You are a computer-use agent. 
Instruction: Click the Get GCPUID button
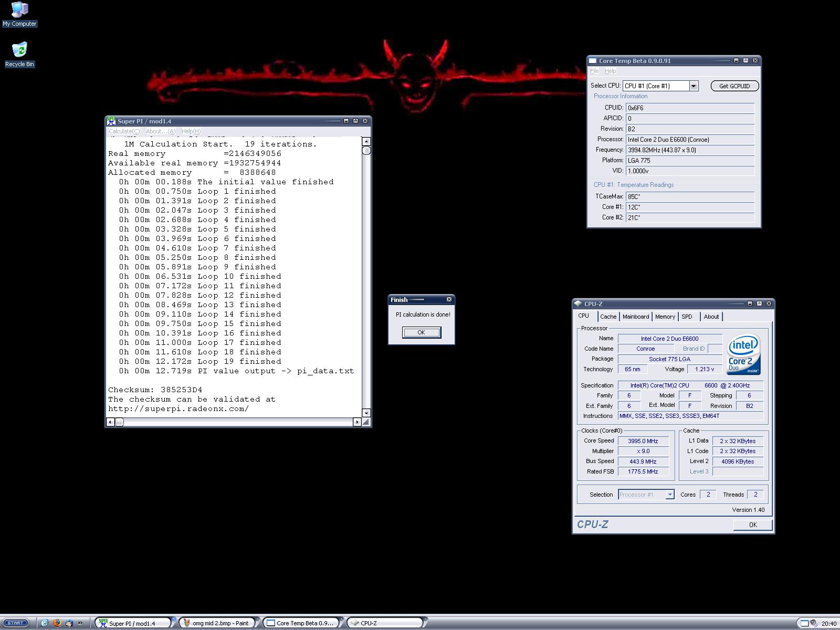734,86
